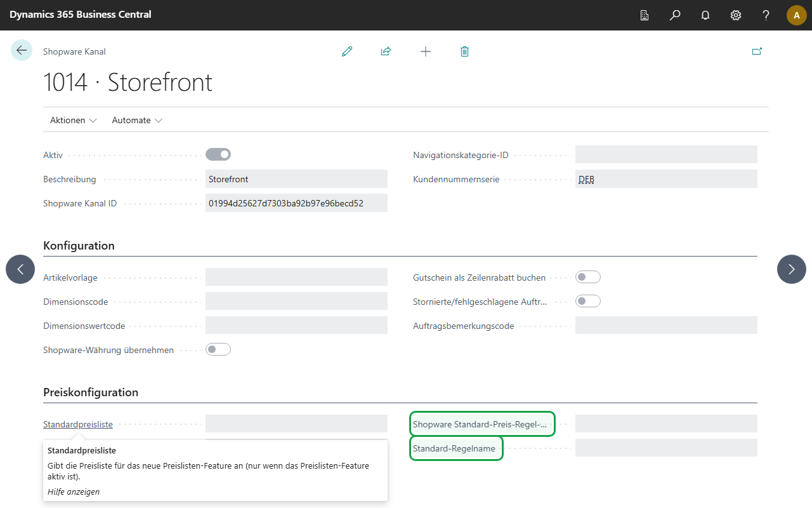Click the Standardpreisliste input field
The height and width of the screenshot is (508, 812).
click(296, 424)
